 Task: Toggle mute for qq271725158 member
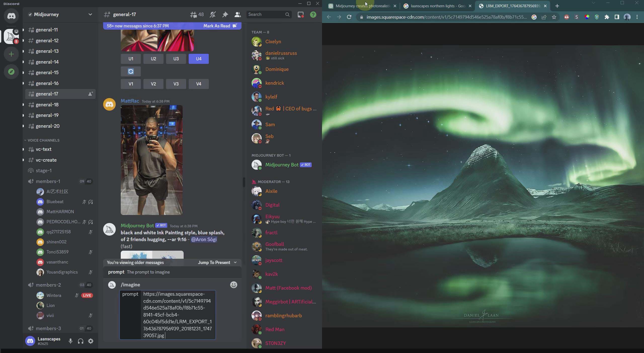[x=91, y=232]
